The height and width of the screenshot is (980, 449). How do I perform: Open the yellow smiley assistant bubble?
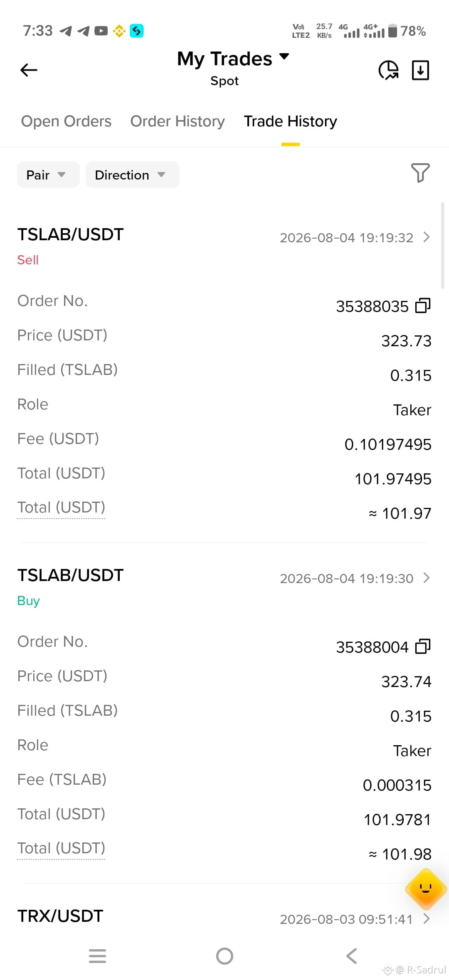[x=426, y=889]
